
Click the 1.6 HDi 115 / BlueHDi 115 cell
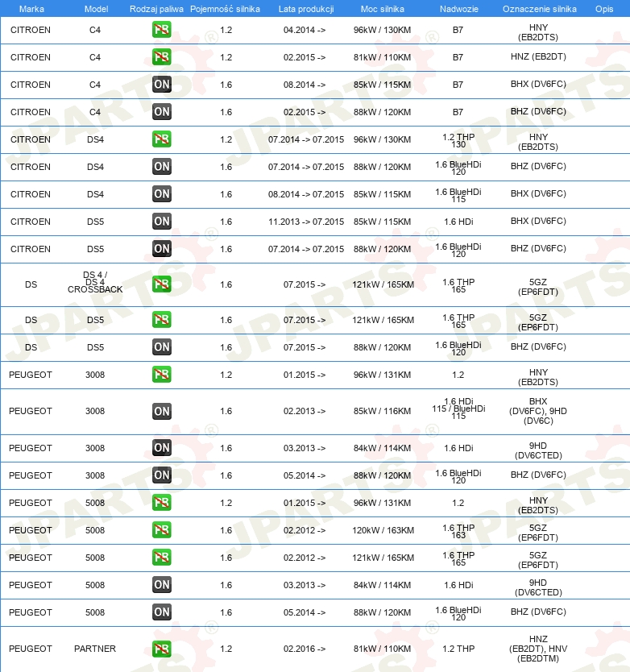458,409
